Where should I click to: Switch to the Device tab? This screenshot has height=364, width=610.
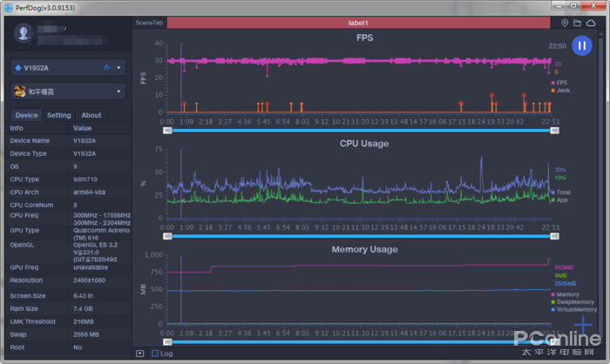coord(26,115)
